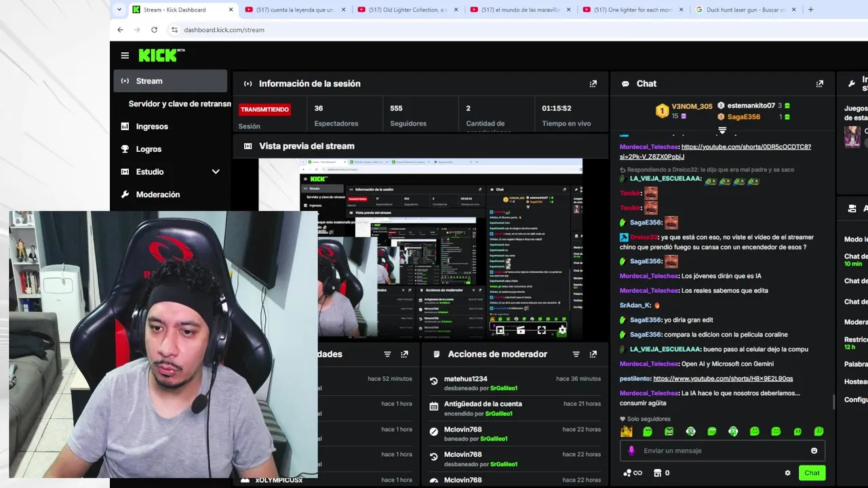Open the hamburger menu beside the Kick logo
This screenshot has width=868, height=488.
125,56
